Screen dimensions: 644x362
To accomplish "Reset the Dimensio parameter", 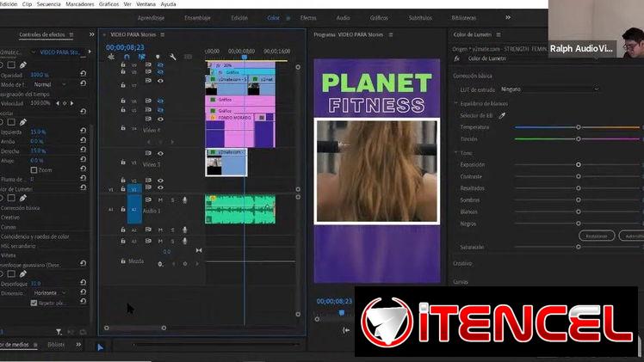I will [x=84, y=291].
